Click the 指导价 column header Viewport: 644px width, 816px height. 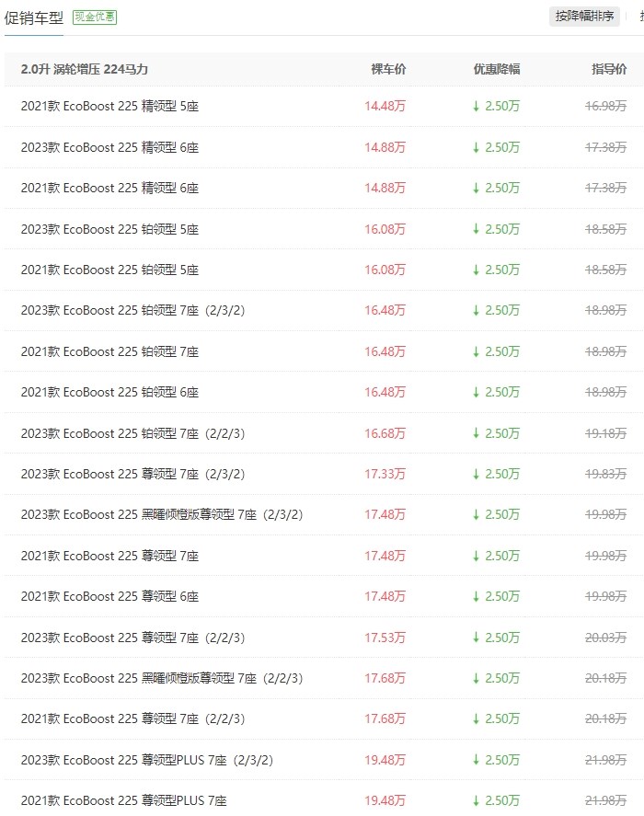point(609,69)
